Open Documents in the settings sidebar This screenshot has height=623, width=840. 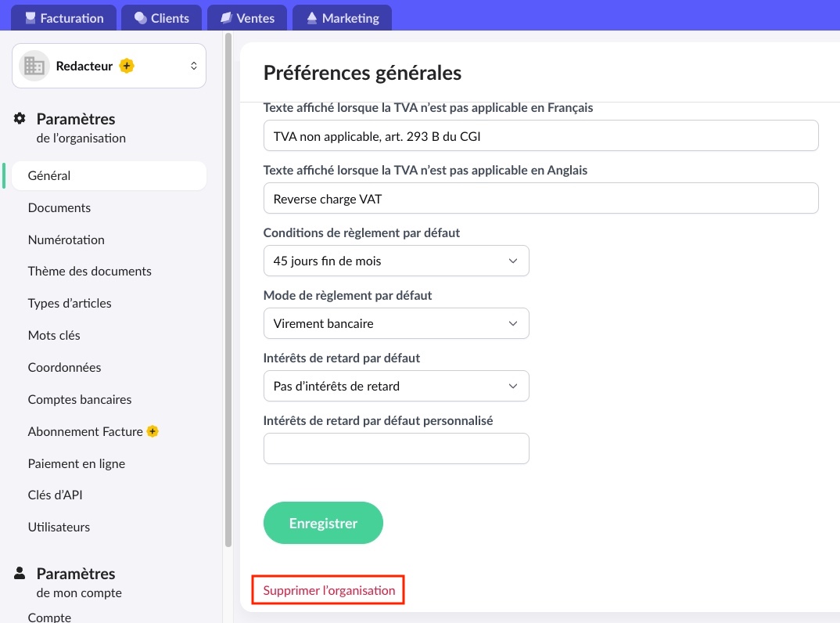pyautogui.click(x=59, y=207)
